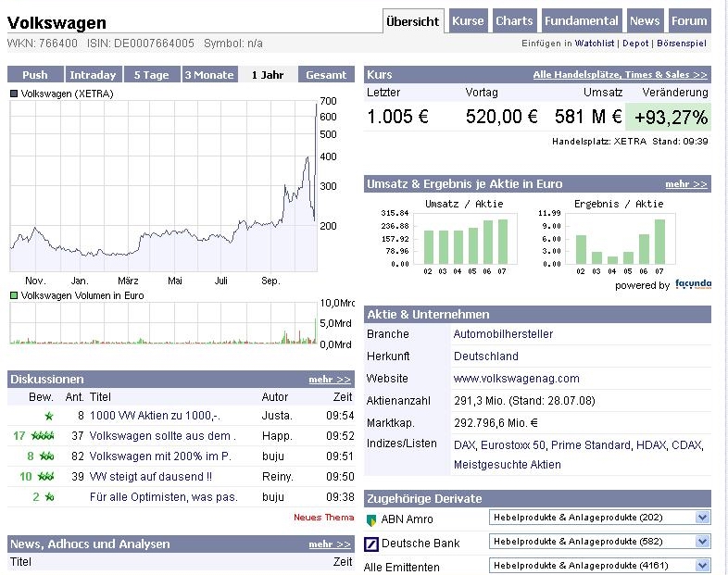The width and height of the screenshot is (728, 575).
Task: Start a new topic with 'Neues Thema'
Action: click(x=323, y=517)
